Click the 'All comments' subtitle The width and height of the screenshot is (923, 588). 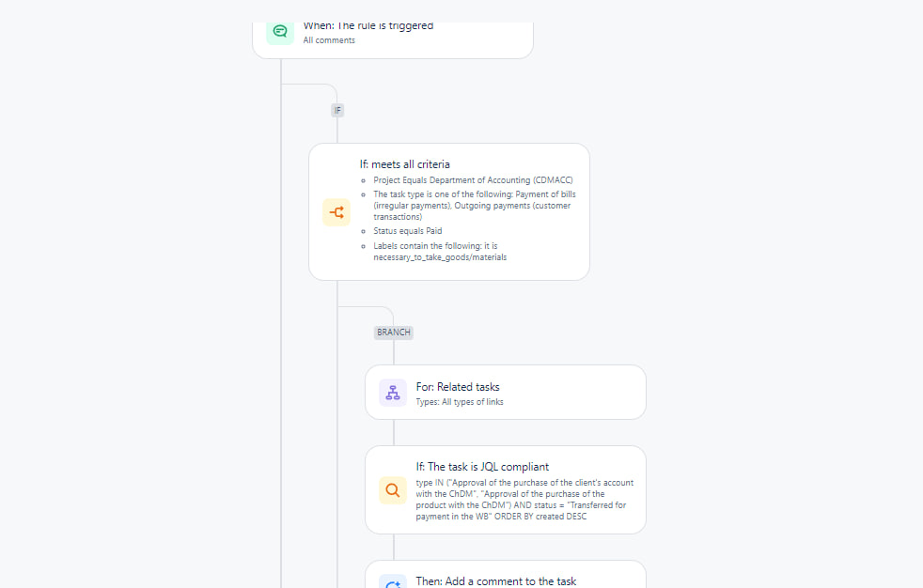(329, 40)
